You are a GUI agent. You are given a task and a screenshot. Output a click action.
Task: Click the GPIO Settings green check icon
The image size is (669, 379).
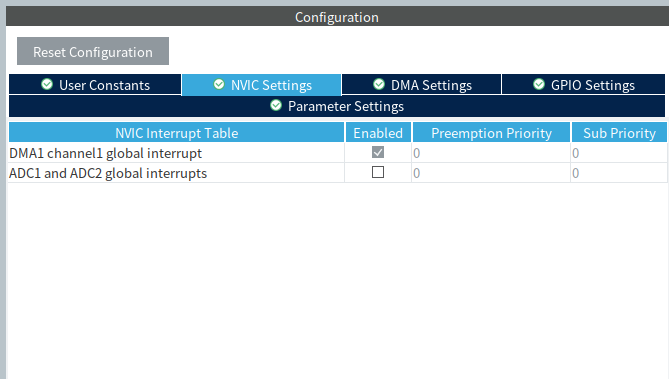coord(539,84)
